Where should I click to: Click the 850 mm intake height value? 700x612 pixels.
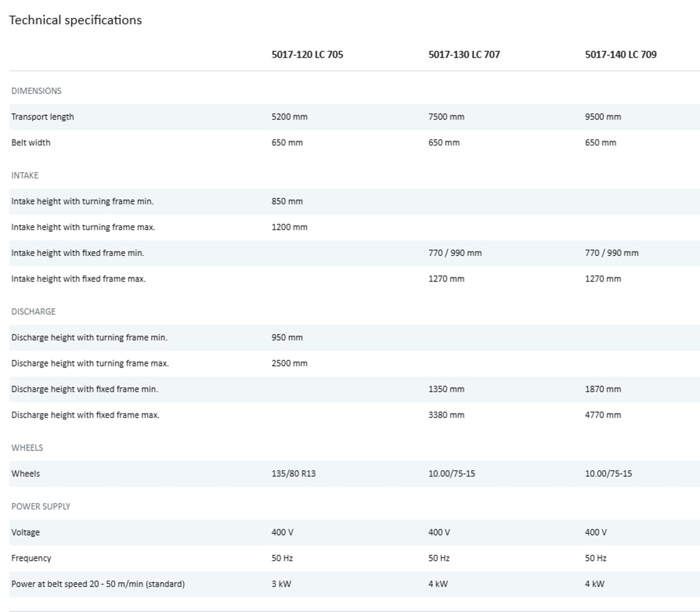coord(287,201)
